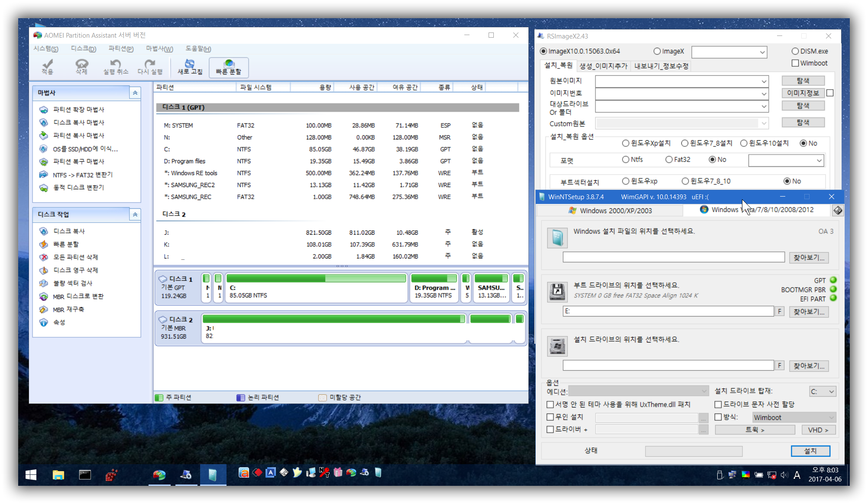Choose 모든 파티션 삭제 operation
868x504 pixels.
click(75, 257)
